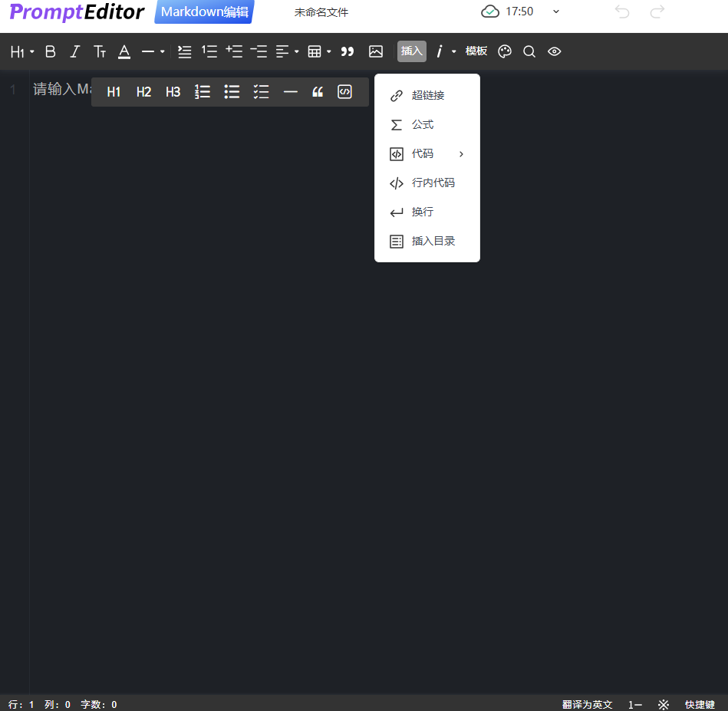
Task: Click the 翻译为英文 status bar button
Action: 587,704
